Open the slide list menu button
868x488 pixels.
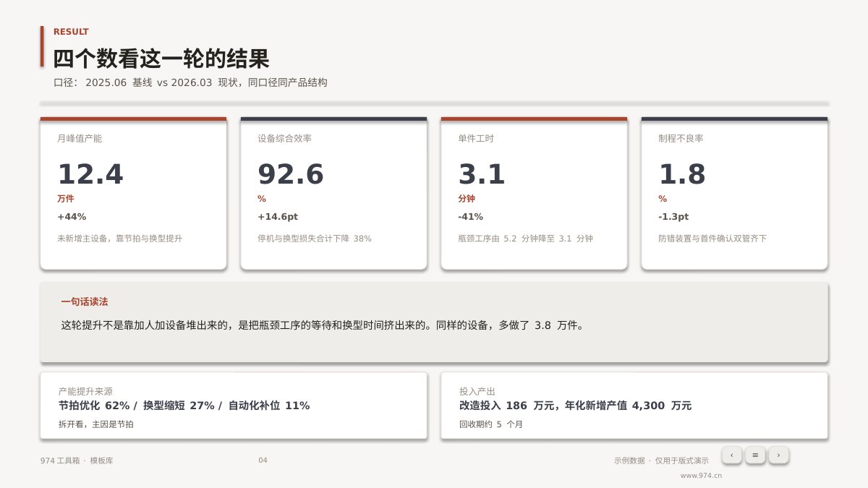[755, 455]
